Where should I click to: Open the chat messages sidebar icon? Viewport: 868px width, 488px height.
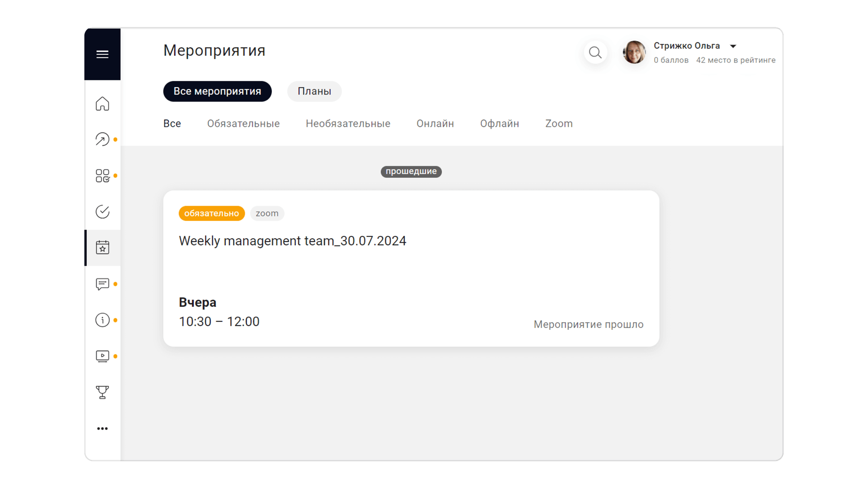(x=102, y=284)
